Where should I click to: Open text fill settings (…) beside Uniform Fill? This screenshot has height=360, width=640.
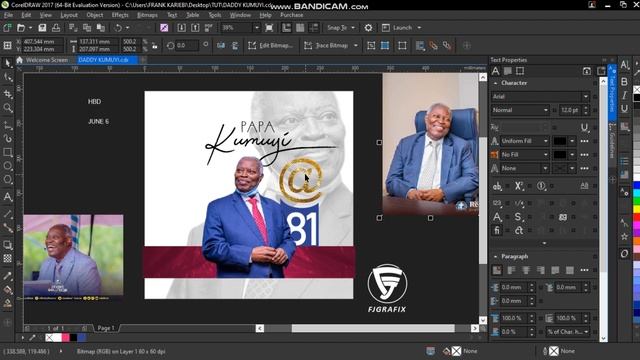coord(584,141)
